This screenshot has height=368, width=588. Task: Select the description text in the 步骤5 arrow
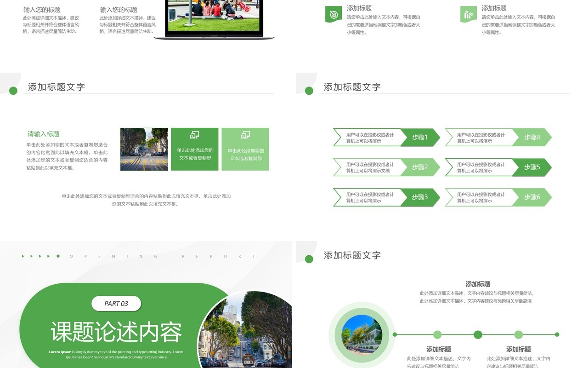481,167
